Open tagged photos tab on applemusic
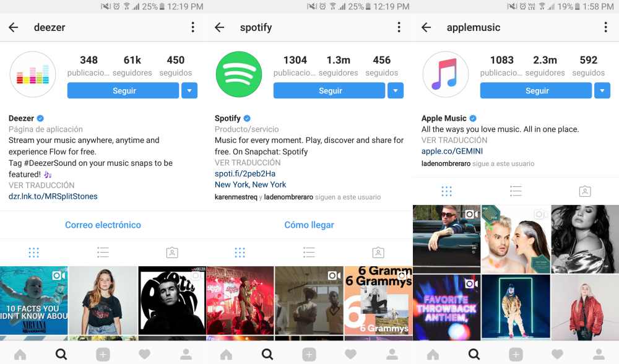The image size is (619, 364). 585,191
